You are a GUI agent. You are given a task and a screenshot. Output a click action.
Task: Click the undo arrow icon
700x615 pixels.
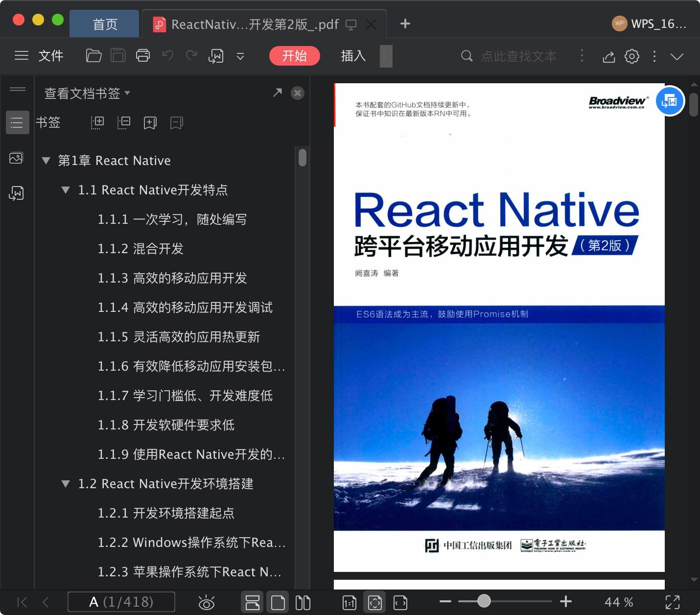pos(168,55)
